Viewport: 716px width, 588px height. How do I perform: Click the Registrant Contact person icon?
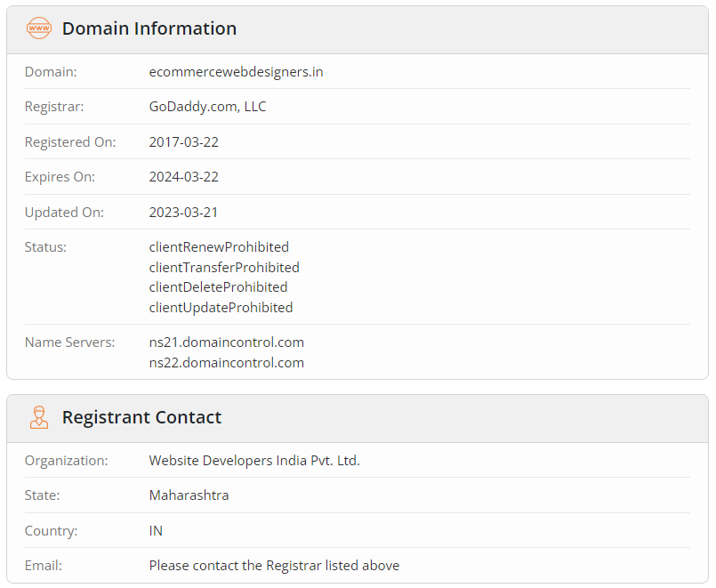coord(39,417)
